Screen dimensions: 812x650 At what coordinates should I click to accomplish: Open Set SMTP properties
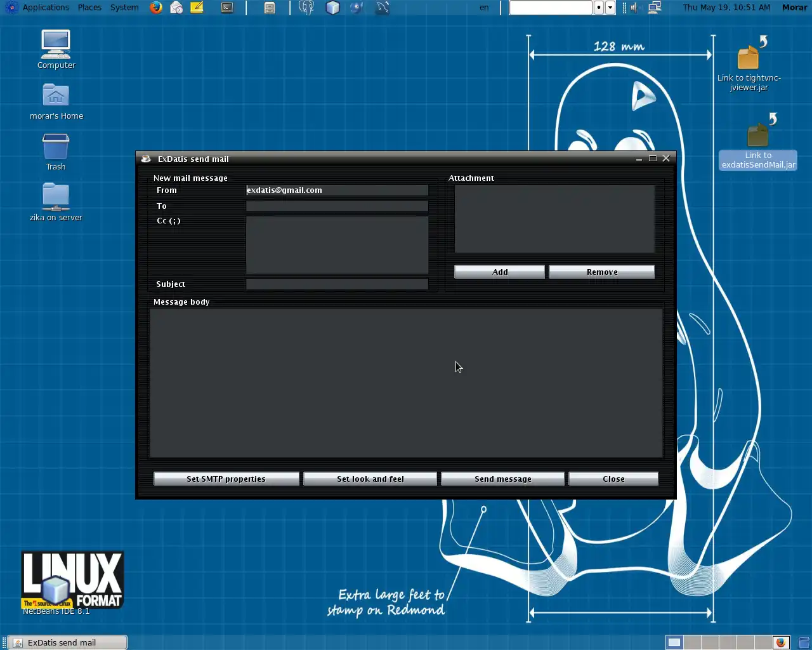coord(226,479)
